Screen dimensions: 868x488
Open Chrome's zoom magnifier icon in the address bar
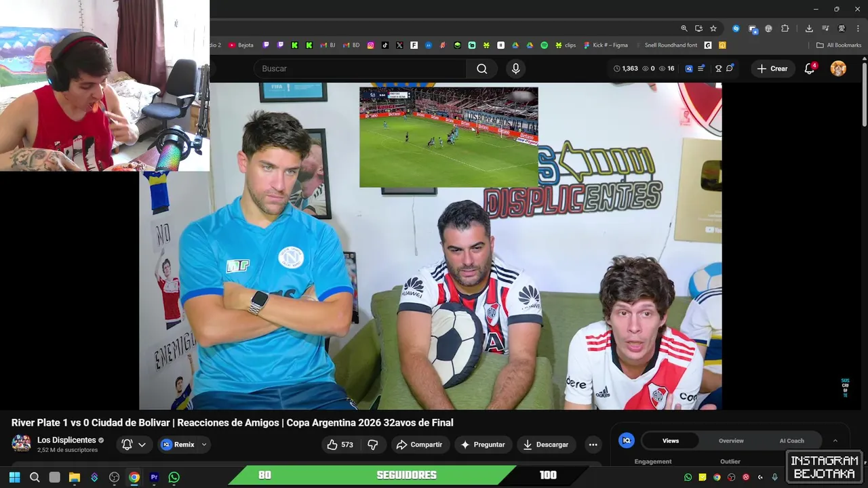(684, 28)
